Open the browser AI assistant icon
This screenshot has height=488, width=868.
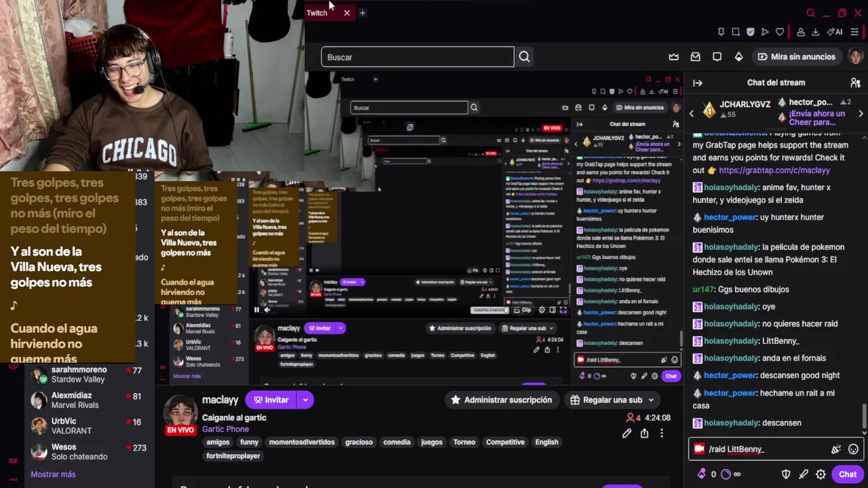point(835,32)
